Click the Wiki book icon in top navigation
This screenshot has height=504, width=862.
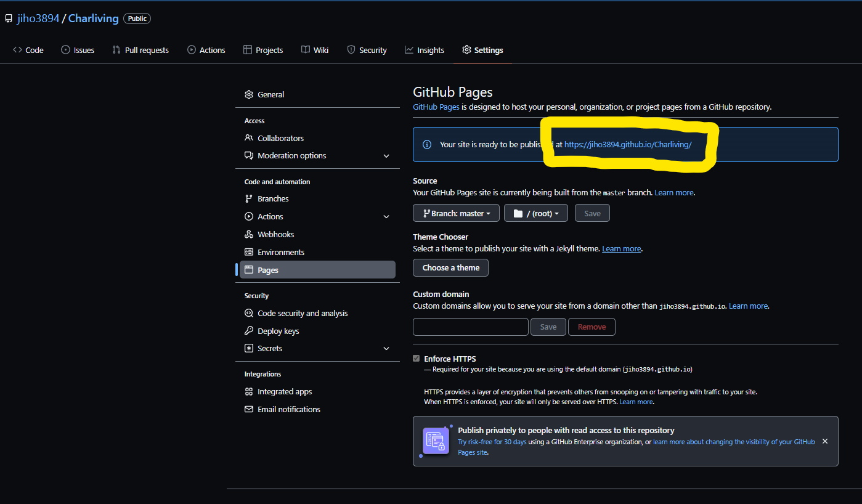coord(306,50)
